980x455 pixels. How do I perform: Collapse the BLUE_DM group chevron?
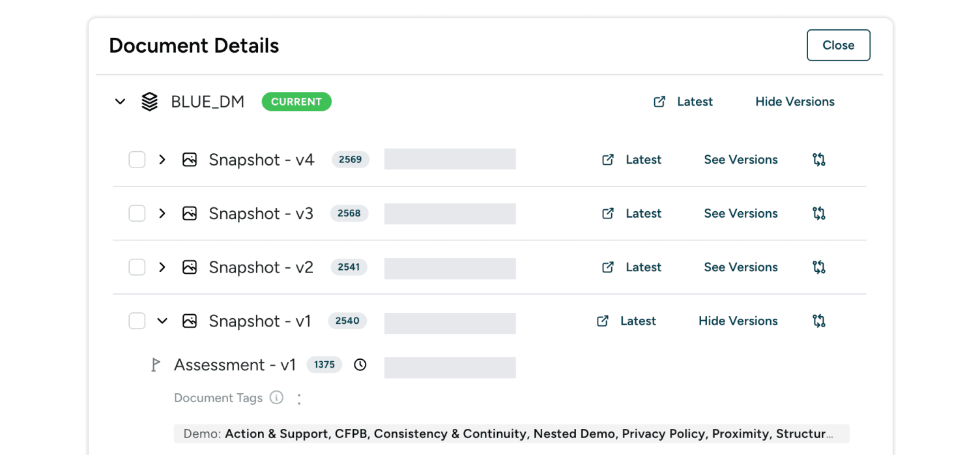(120, 102)
